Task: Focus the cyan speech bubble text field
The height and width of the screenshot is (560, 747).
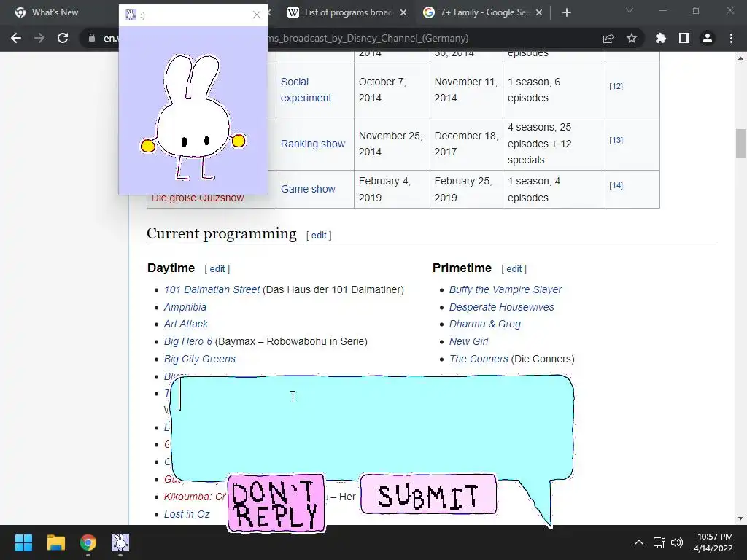Action: pyautogui.click(x=371, y=427)
